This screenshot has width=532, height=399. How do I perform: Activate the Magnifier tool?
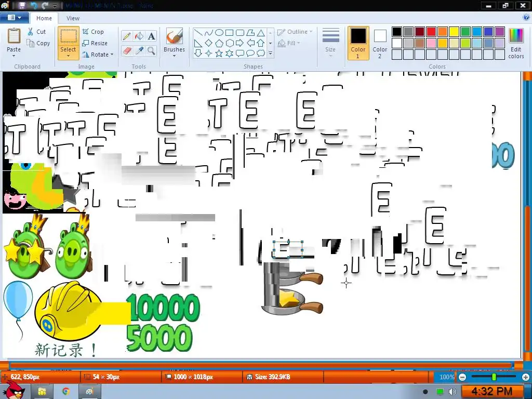coord(151,51)
